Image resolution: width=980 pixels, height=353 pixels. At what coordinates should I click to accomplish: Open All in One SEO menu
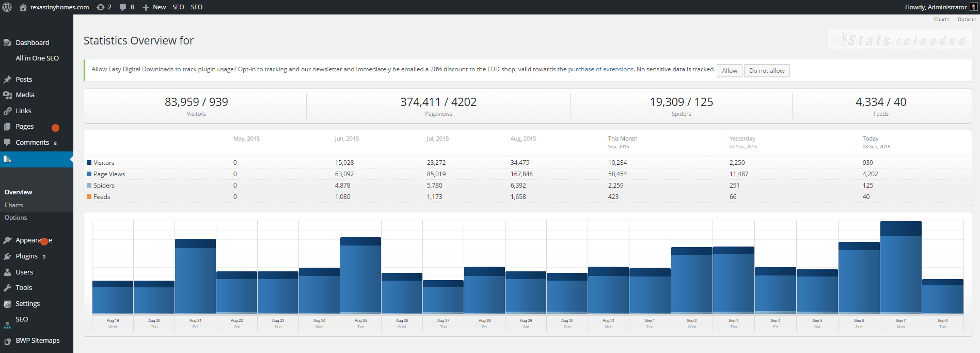[37, 58]
